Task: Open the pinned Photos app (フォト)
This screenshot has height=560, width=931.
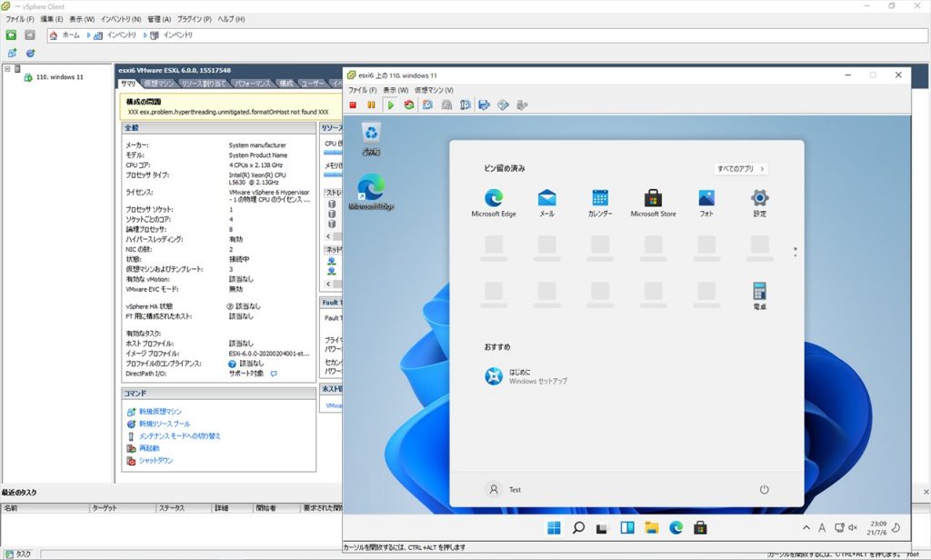Action: tap(706, 203)
